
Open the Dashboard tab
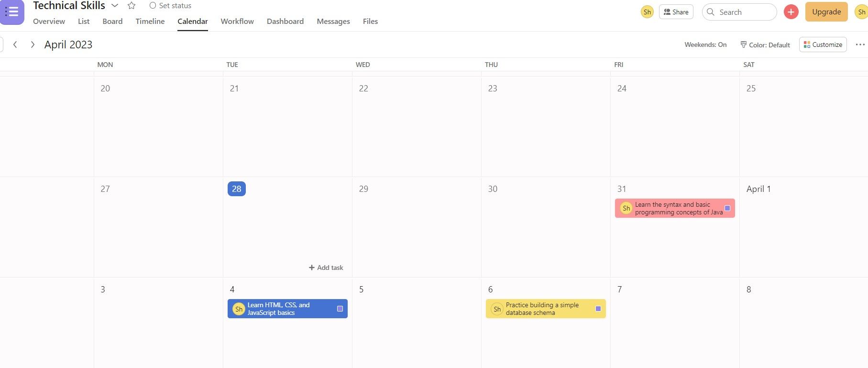click(285, 21)
